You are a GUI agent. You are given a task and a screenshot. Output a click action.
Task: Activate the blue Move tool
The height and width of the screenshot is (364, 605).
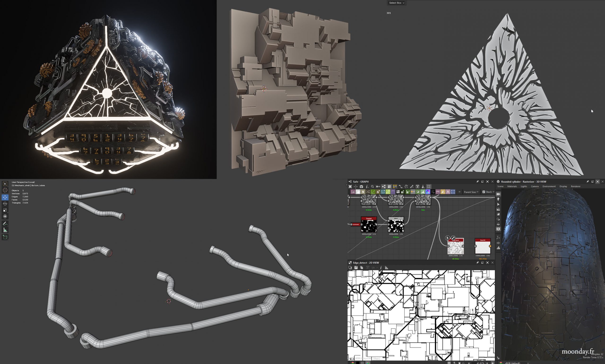click(x=5, y=197)
